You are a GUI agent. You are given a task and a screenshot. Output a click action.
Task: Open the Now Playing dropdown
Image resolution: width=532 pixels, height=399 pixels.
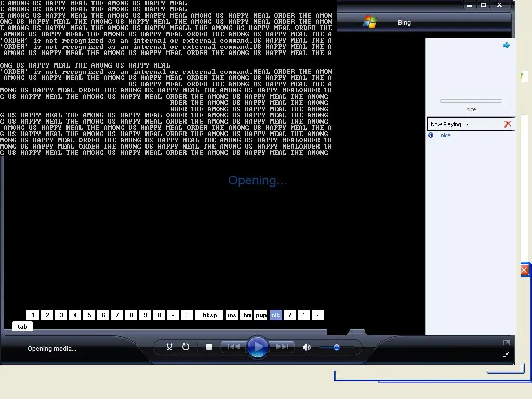(449, 124)
